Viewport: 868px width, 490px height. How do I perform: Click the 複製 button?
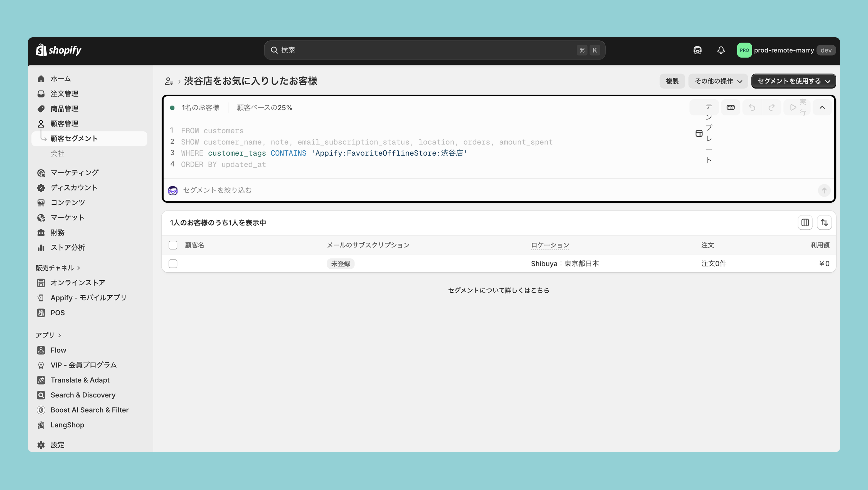point(672,81)
